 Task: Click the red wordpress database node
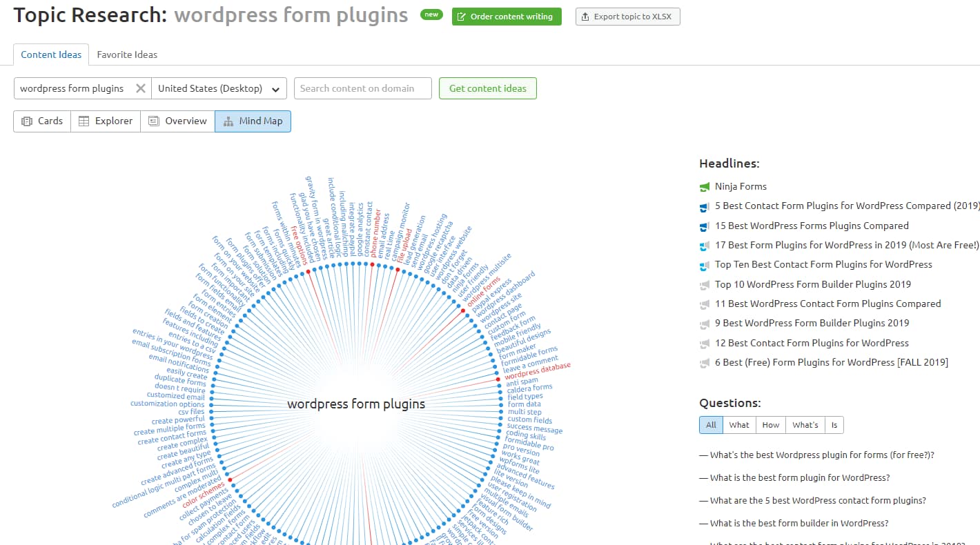click(497, 379)
